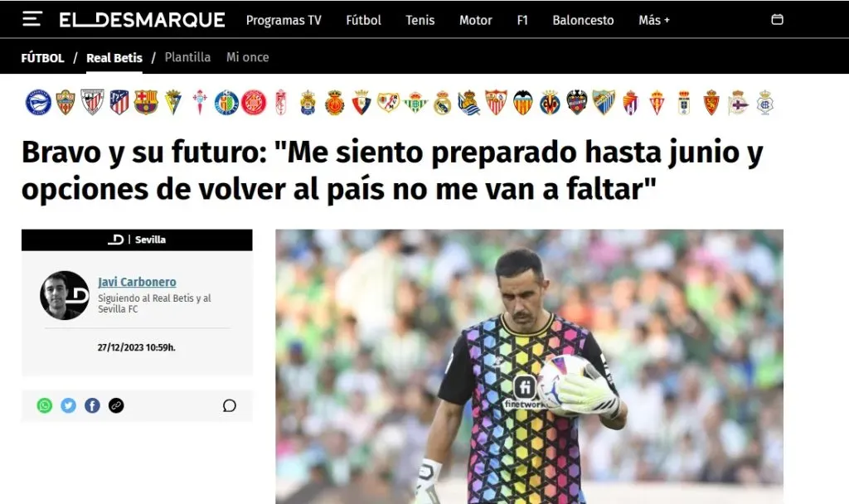Expand the Más + menu
Image resolution: width=849 pixels, height=504 pixels.
pos(654,20)
